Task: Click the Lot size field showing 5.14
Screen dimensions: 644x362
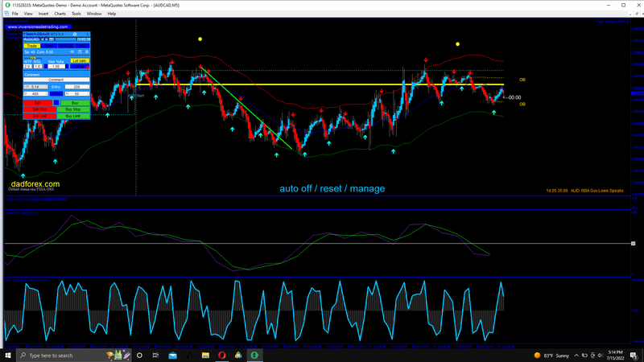Action: (35, 87)
